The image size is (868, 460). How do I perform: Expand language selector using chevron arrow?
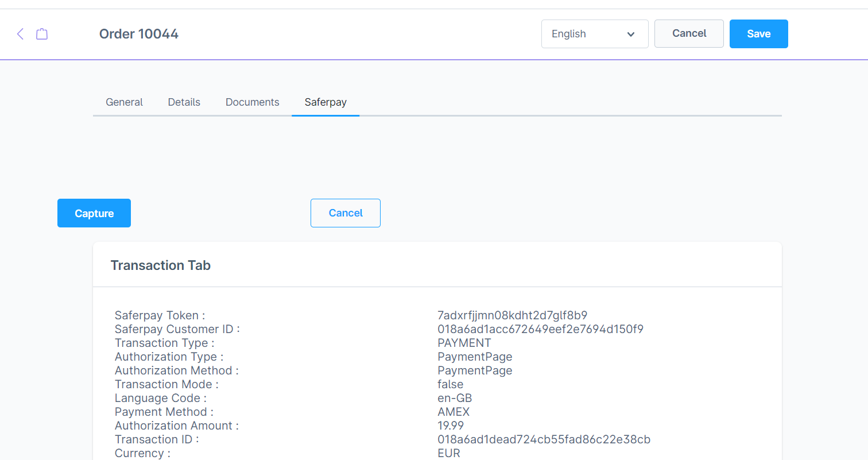coord(631,34)
